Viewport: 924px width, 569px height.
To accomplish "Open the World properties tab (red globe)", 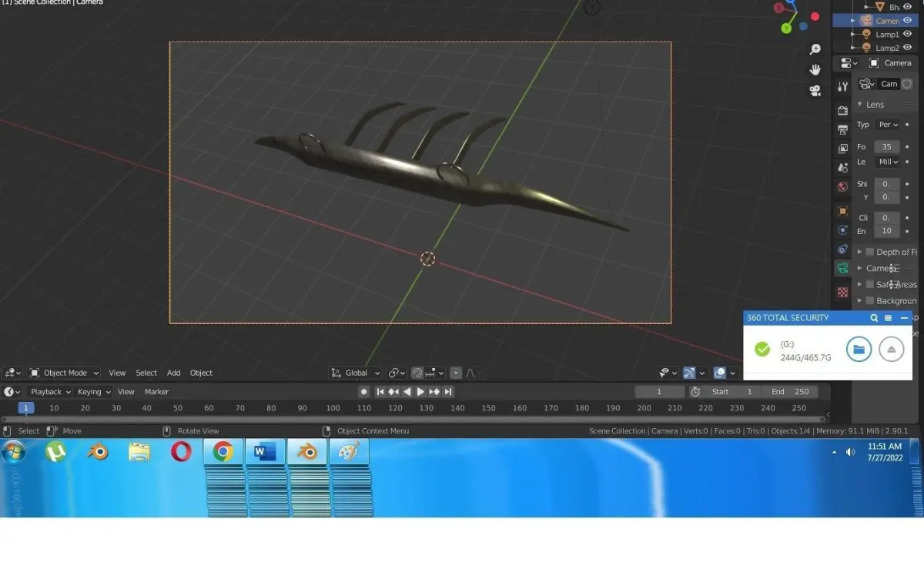I will tap(842, 186).
